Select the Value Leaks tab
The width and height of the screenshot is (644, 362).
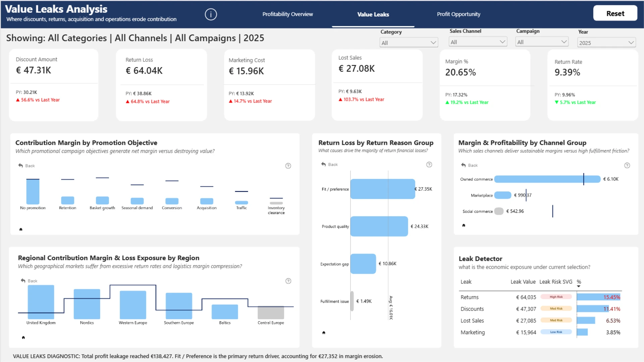tap(373, 14)
